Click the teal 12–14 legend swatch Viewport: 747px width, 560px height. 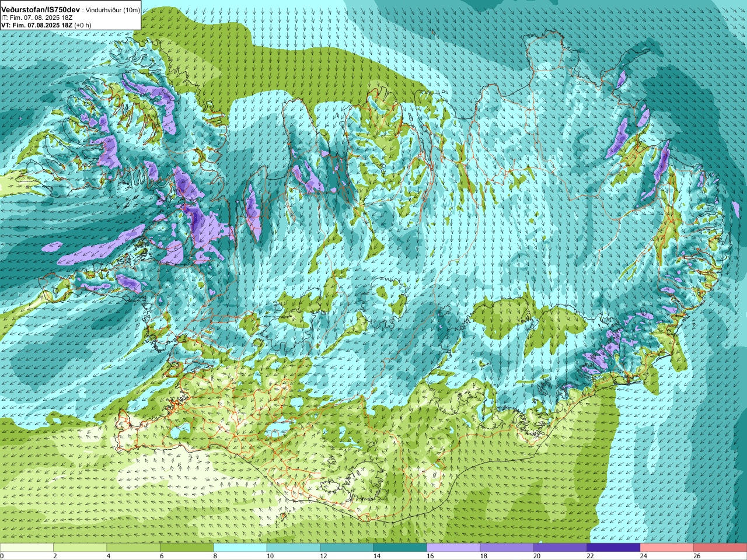tap(347, 548)
